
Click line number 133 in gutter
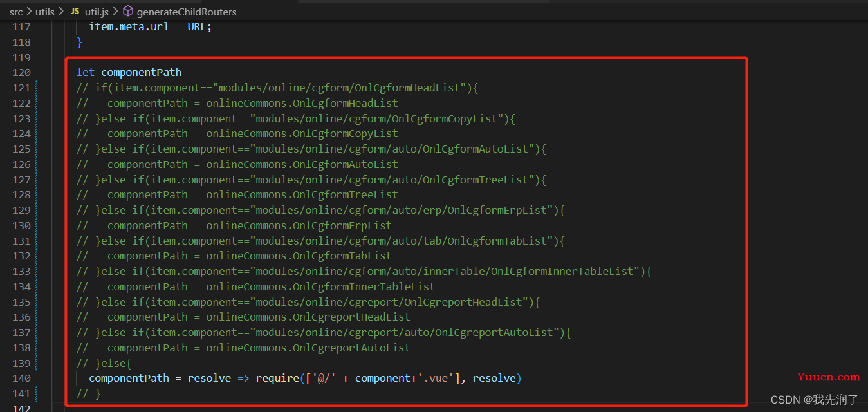coord(22,272)
